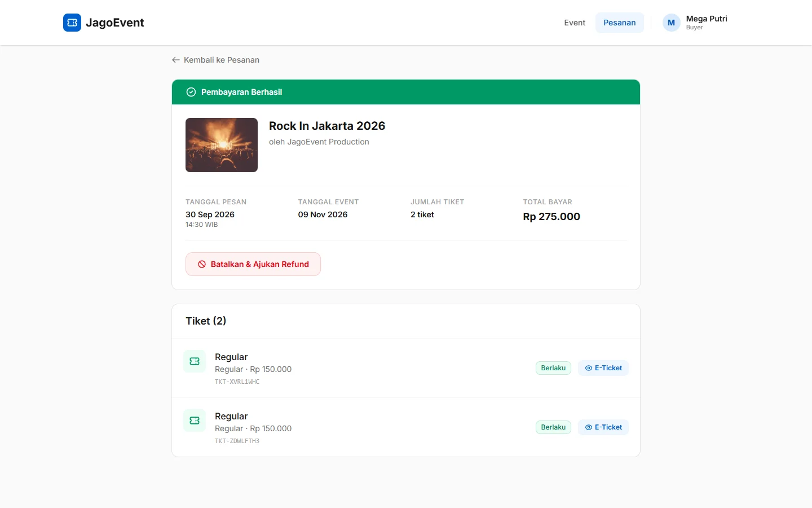Click ticket code TKT-ZDWLFTH3
812x508 pixels.
pyautogui.click(x=237, y=441)
